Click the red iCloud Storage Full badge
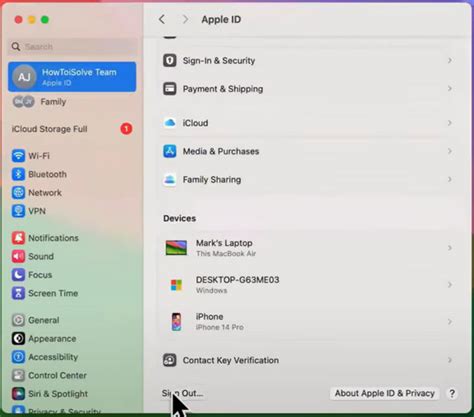The width and height of the screenshot is (474, 417). point(126,129)
